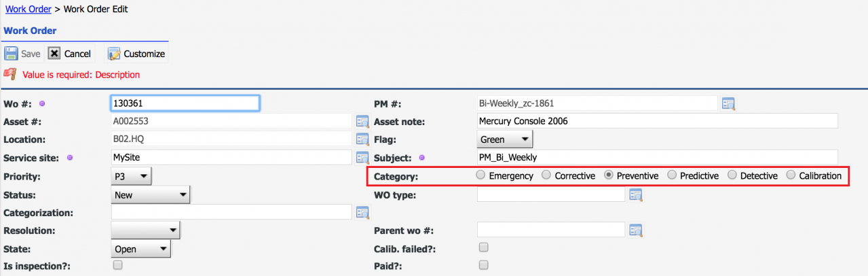Open lookup icon next to Asset # field
868x276 pixels.
pyautogui.click(x=363, y=122)
